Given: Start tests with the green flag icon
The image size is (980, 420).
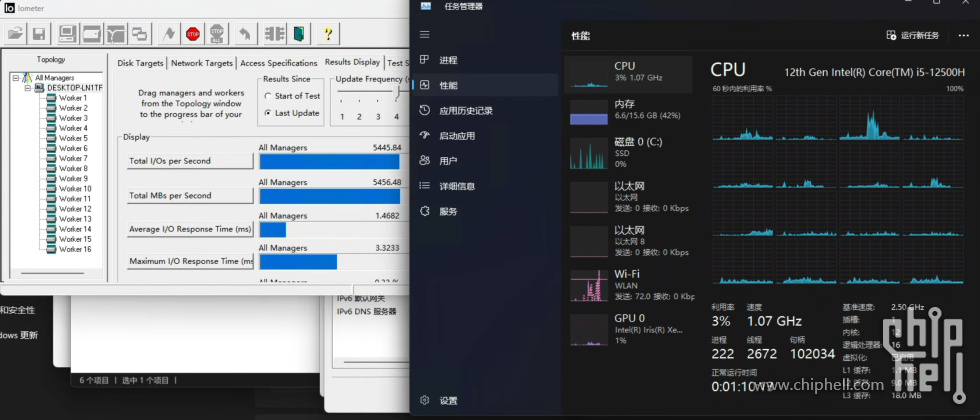Looking at the screenshot, I should point(168,34).
